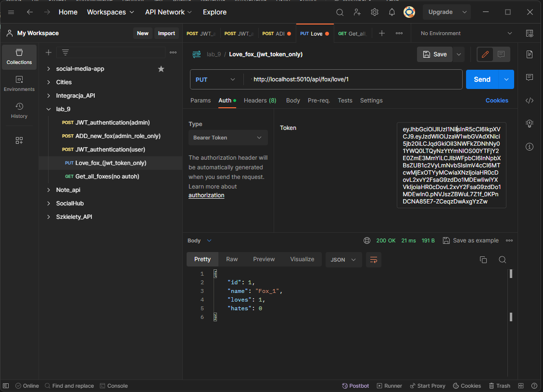The height and width of the screenshot is (392, 543).
Task: Copy the response body
Action: click(483, 260)
